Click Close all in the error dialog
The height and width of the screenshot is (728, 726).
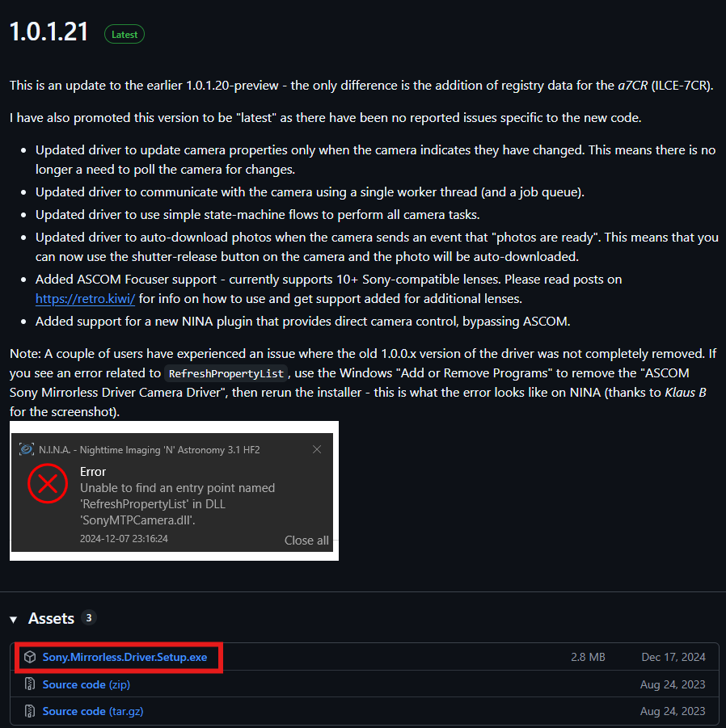[x=306, y=541]
